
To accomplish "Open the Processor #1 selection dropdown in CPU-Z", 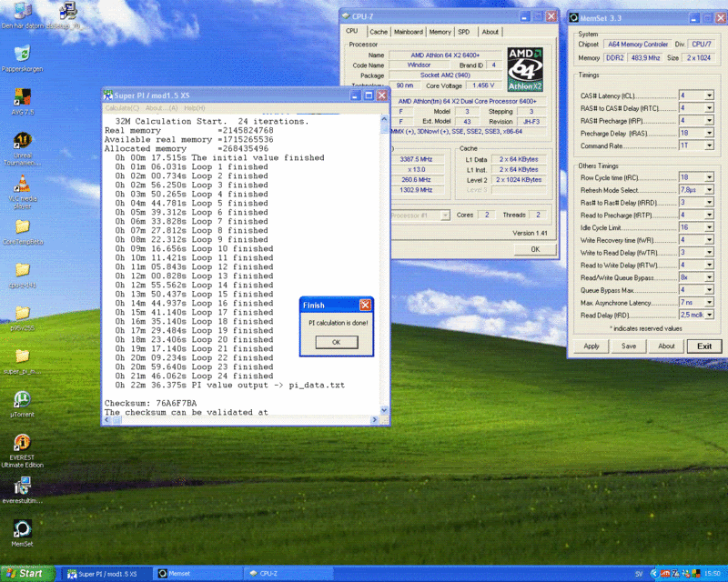I will [x=445, y=216].
